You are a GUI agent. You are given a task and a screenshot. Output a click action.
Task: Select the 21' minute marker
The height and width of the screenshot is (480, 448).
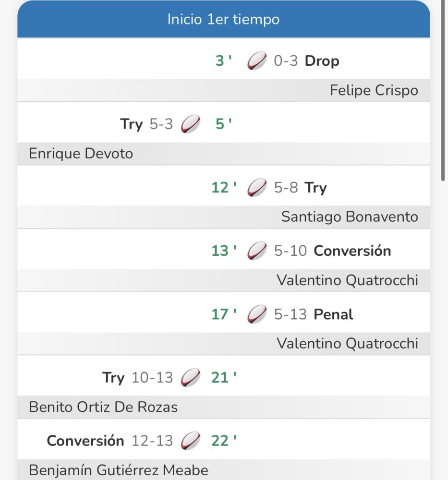pyautogui.click(x=224, y=377)
